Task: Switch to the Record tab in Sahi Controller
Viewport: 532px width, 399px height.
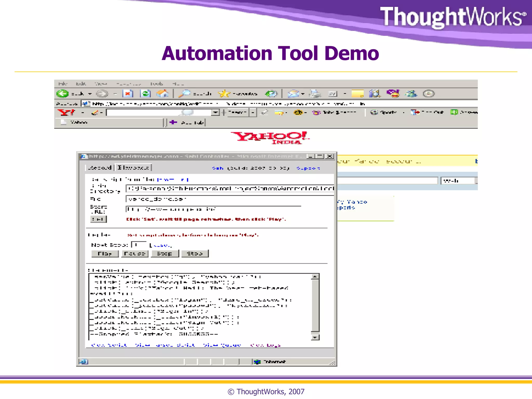Action: (99, 168)
